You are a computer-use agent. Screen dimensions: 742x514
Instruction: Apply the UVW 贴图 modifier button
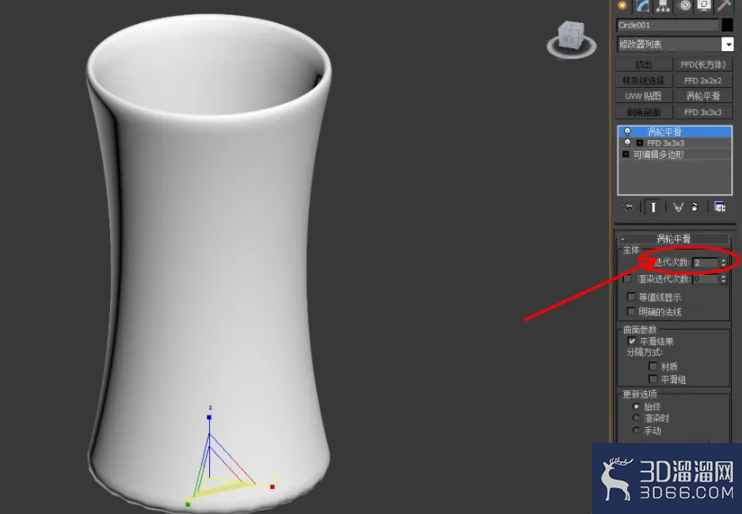(x=644, y=96)
